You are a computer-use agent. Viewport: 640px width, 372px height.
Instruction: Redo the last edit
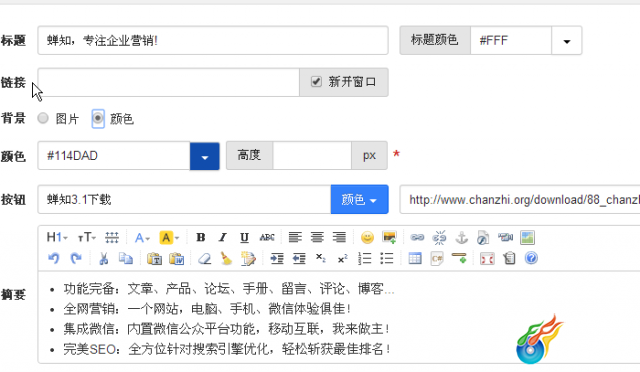[x=76, y=258]
